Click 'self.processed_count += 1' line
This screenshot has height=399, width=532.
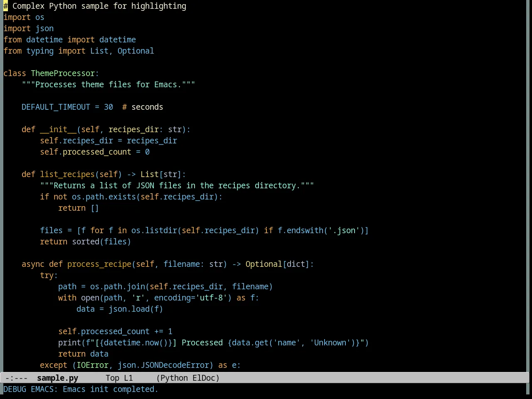[x=115, y=331]
